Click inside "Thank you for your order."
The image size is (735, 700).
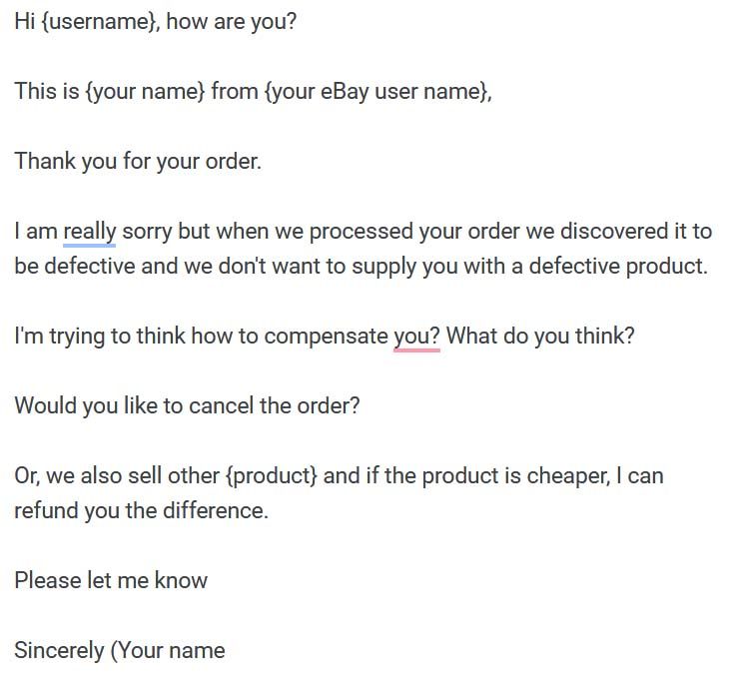(x=138, y=162)
